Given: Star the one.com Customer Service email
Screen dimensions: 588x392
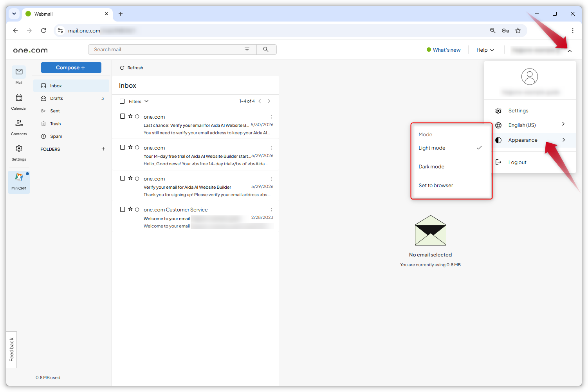Looking at the screenshot, I should (130, 209).
